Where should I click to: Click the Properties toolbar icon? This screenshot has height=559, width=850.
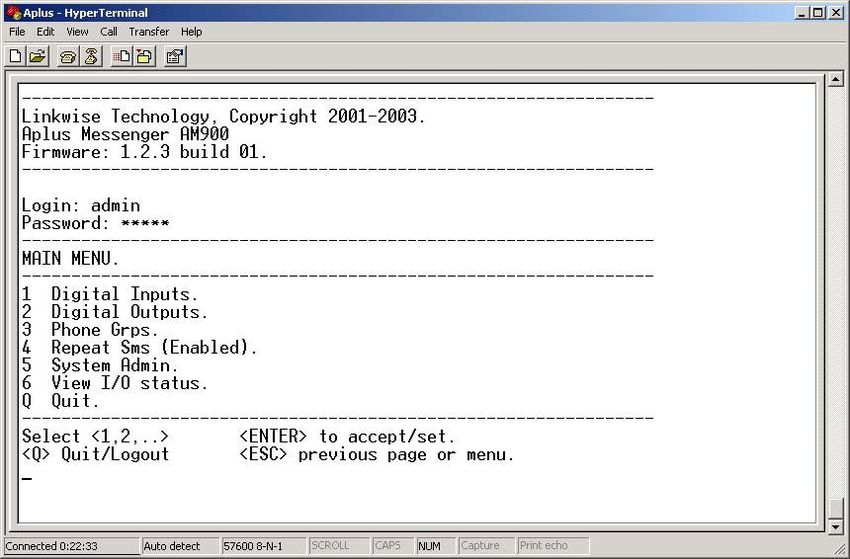tap(175, 56)
